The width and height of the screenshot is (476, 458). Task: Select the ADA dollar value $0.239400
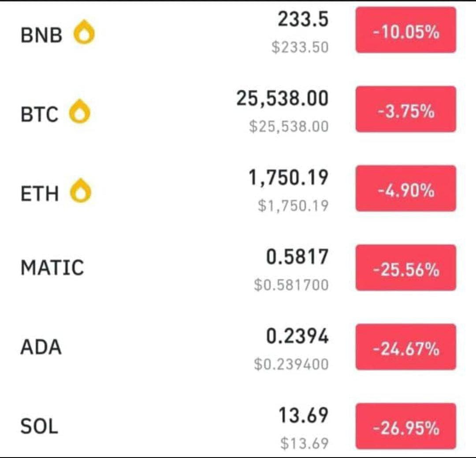[291, 364]
